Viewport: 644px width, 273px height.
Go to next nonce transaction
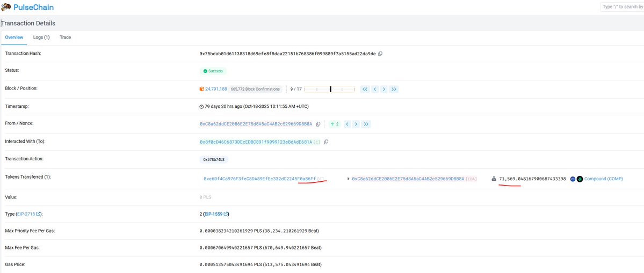coord(357,124)
